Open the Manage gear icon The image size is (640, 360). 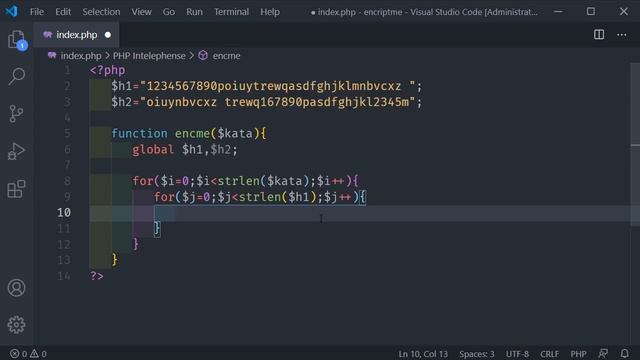point(17,325)
